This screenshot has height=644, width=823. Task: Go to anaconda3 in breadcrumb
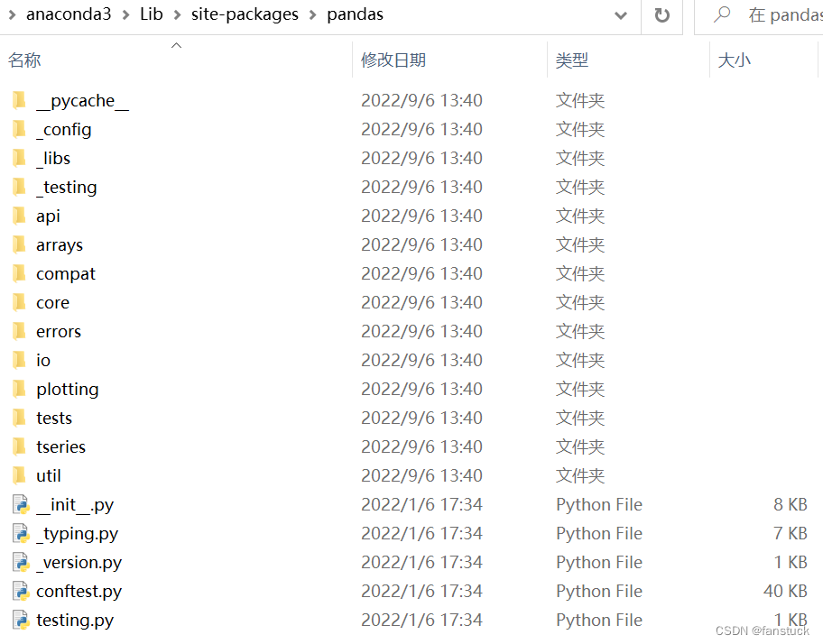pyautogui.click(x=69, y=14)
